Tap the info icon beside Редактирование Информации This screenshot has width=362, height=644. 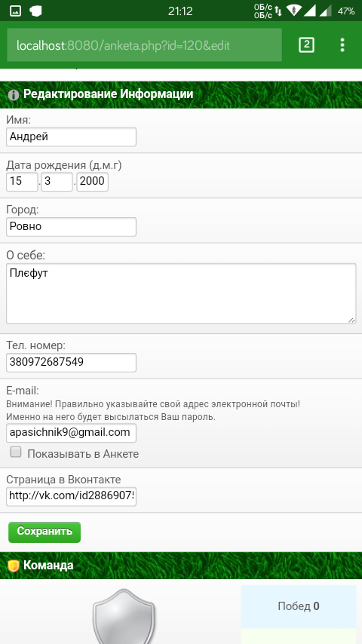click(x=14, y=95)
